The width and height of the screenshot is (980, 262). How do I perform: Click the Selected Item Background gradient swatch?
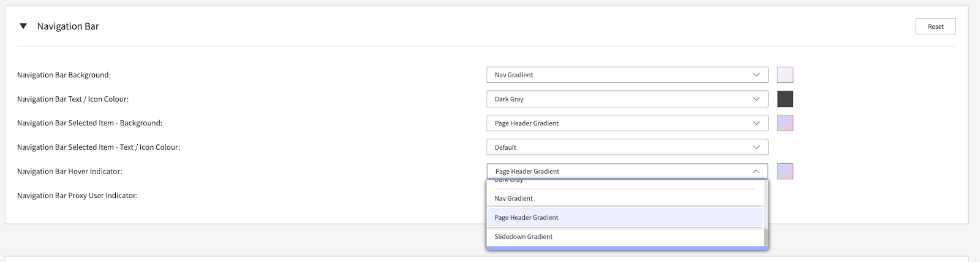(785, 123)
